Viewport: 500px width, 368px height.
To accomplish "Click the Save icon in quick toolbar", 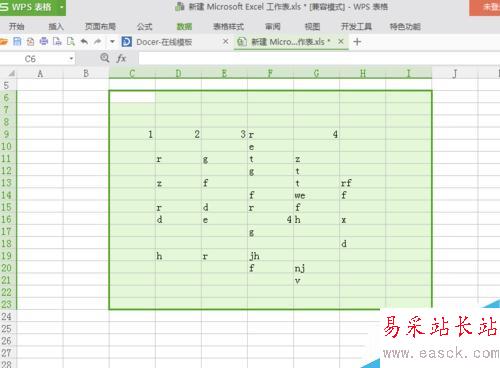I will click(x=17, y=42).
